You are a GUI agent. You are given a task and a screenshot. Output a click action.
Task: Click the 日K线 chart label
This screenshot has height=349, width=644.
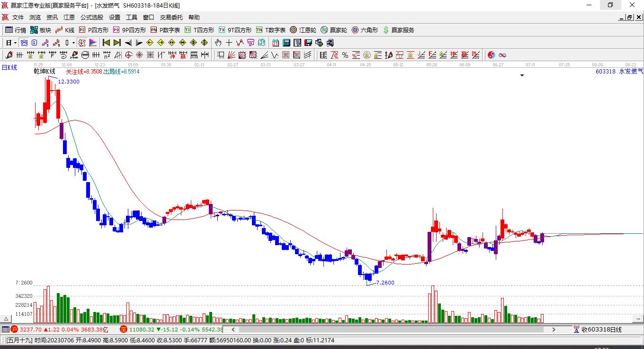9,68
